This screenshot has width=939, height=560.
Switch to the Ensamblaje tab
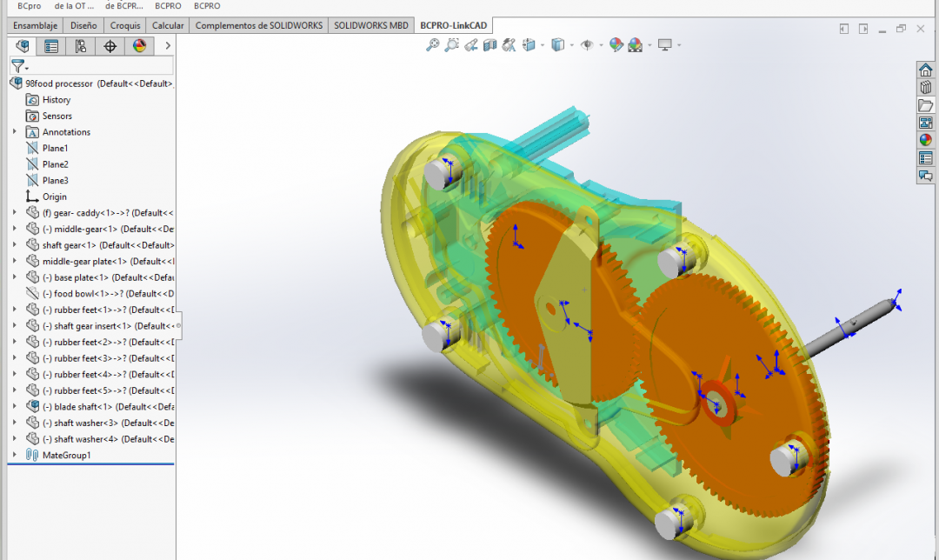tap(36, 25)
